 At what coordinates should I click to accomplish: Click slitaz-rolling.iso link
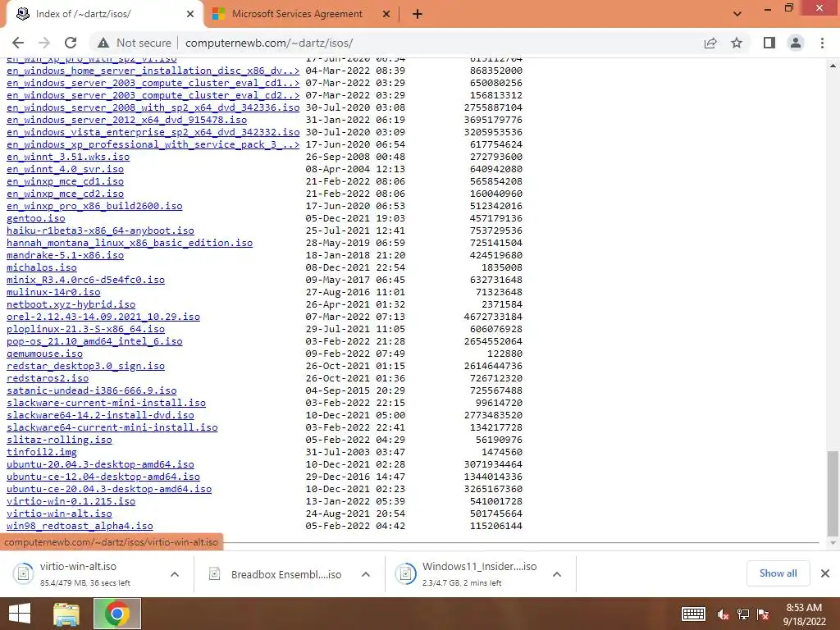tap(59, 440)
